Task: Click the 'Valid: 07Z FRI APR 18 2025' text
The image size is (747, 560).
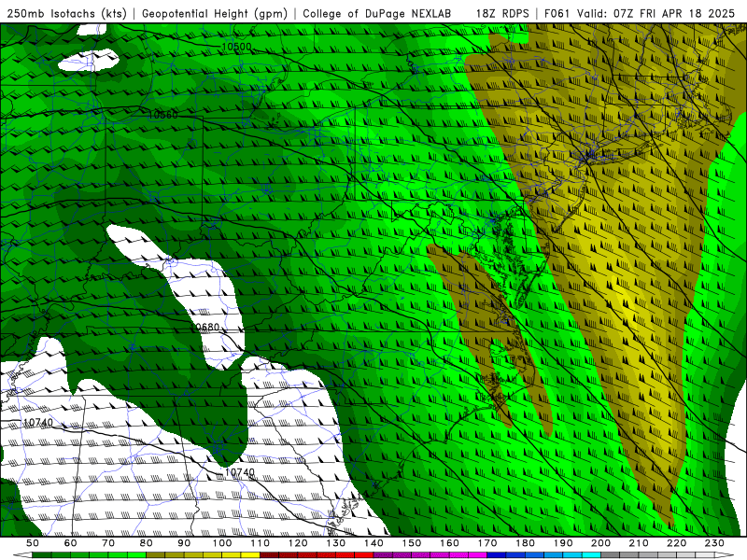Action: pos(656,13)
